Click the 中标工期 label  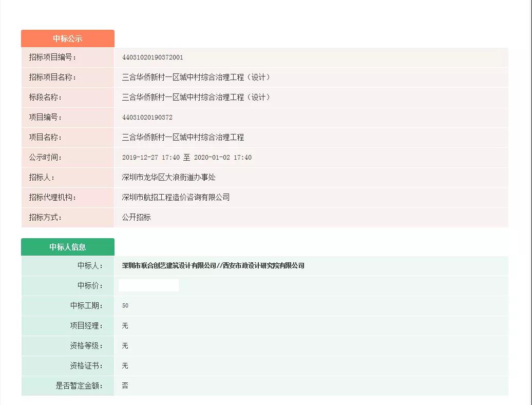[x=86, y=305]
